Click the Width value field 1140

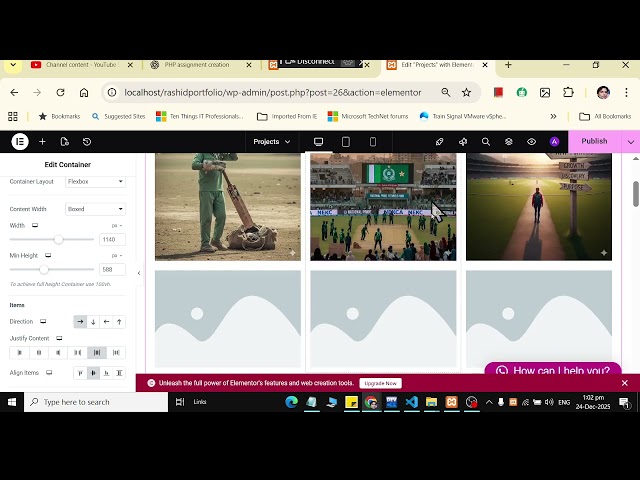[x=112, y=240]
